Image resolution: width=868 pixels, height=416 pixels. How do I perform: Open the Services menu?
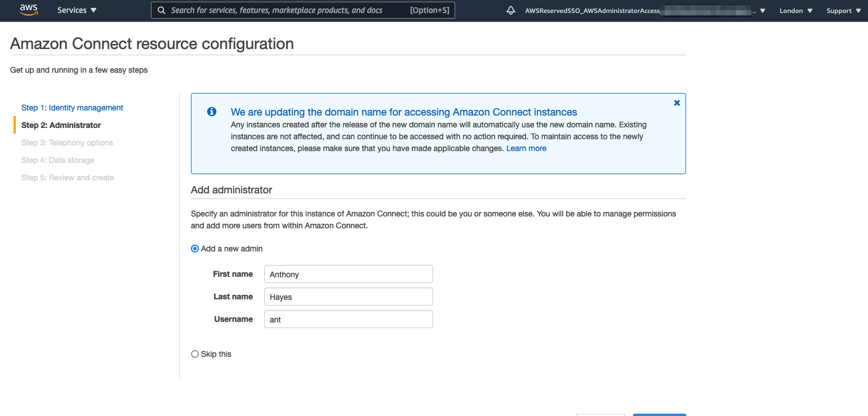[76, 10]
